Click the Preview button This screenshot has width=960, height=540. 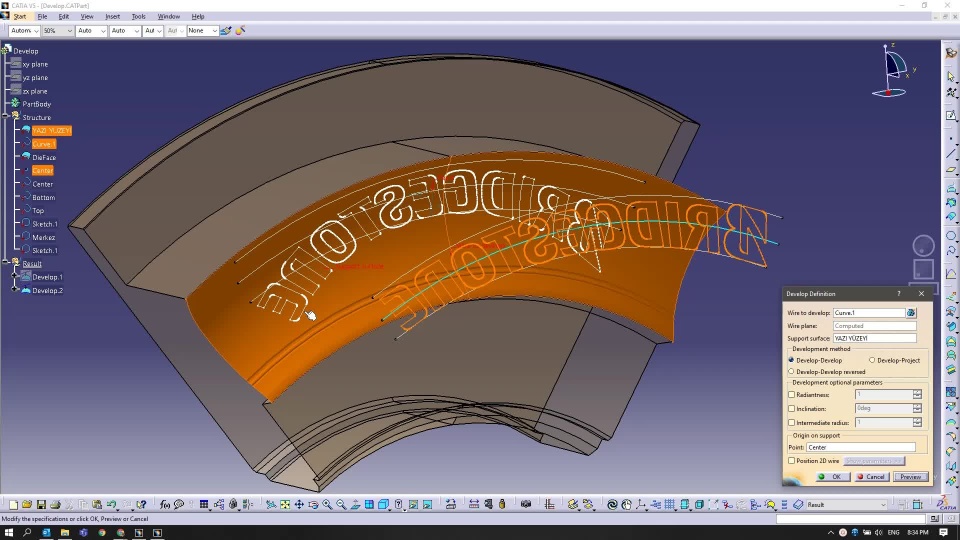[x=910, y=477]
